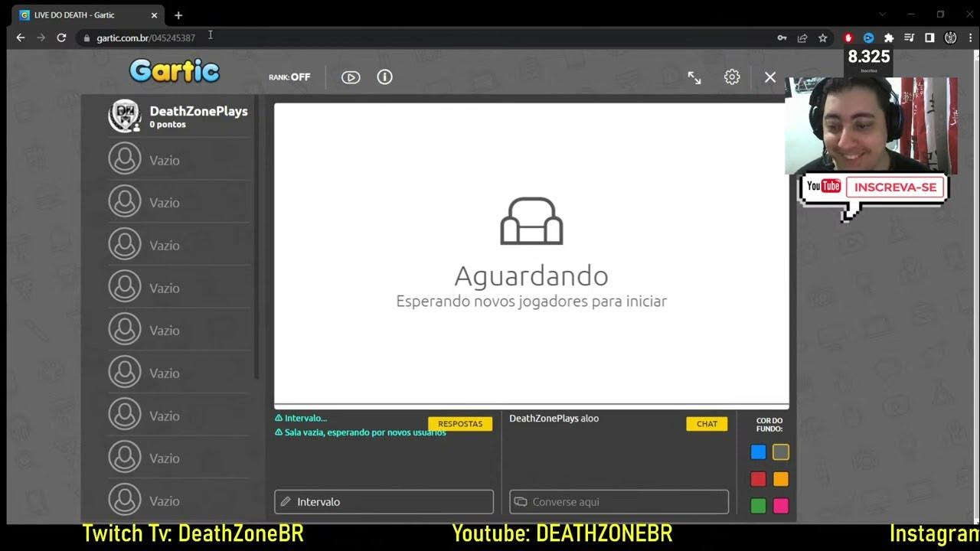Open a new browser tab
Screen dimensions: 980x551
(x=178, y=15)
